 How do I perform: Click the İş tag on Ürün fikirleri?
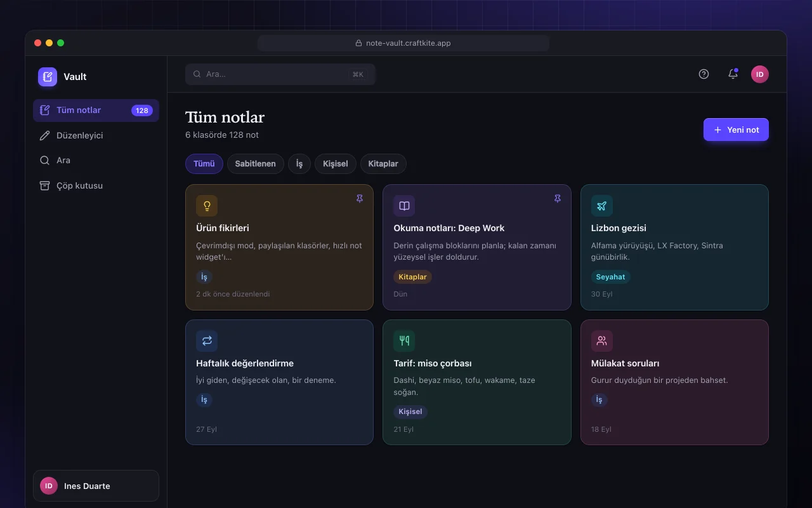click(204, 277)
